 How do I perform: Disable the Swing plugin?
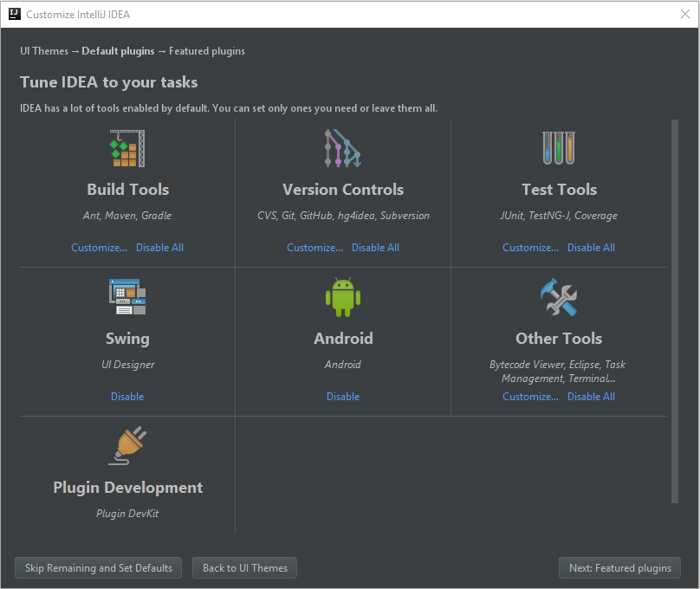click(127, 396)
